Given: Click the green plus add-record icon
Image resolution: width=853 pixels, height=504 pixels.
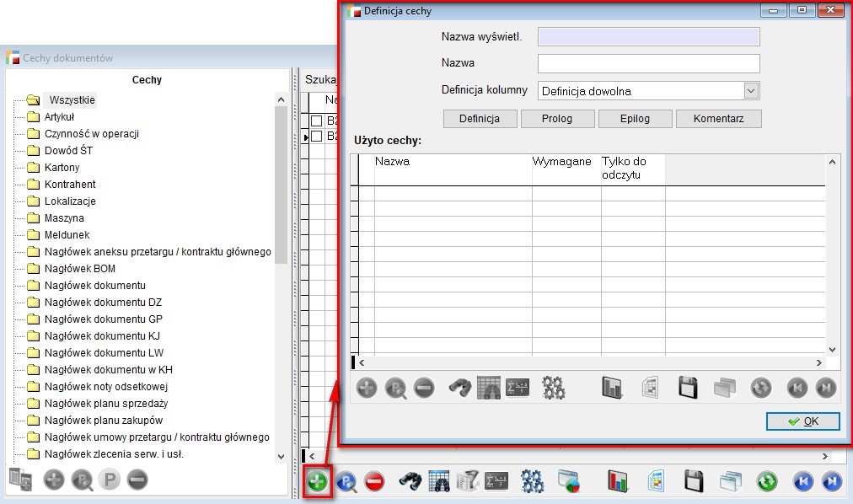Looking at the screenshot, I should pos(318,481).
